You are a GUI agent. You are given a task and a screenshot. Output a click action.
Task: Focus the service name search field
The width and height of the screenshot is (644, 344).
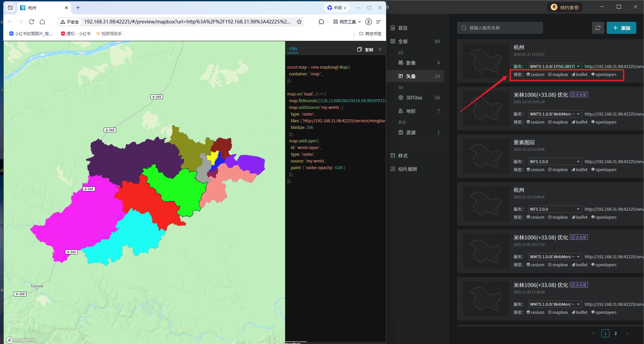[500, 28]
